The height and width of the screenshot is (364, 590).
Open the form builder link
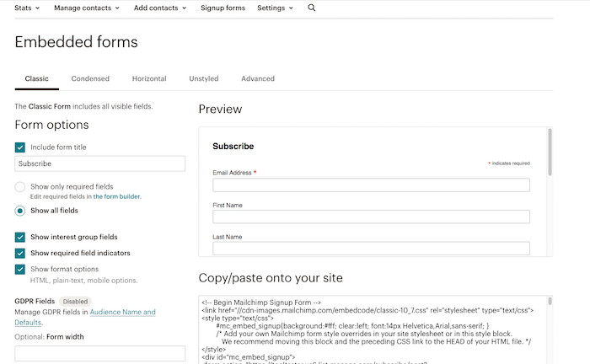click(x=116, y=196)
